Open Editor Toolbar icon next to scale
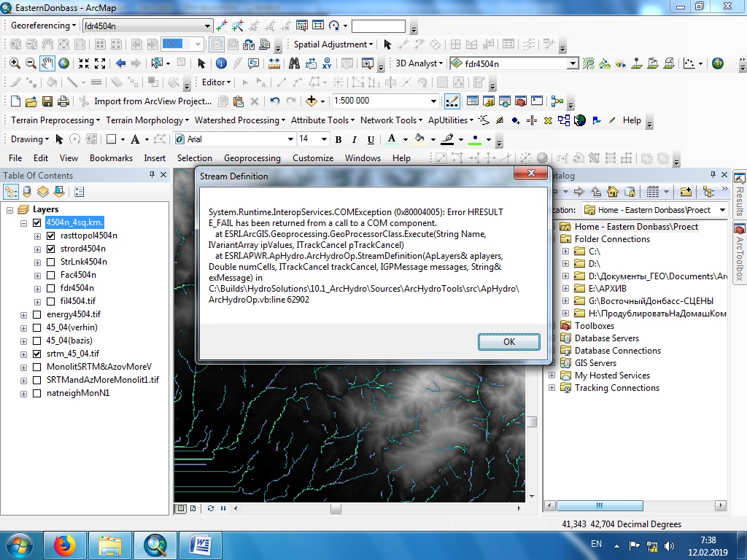This screenshot has width=747, height=560. [x=452, y=101]
